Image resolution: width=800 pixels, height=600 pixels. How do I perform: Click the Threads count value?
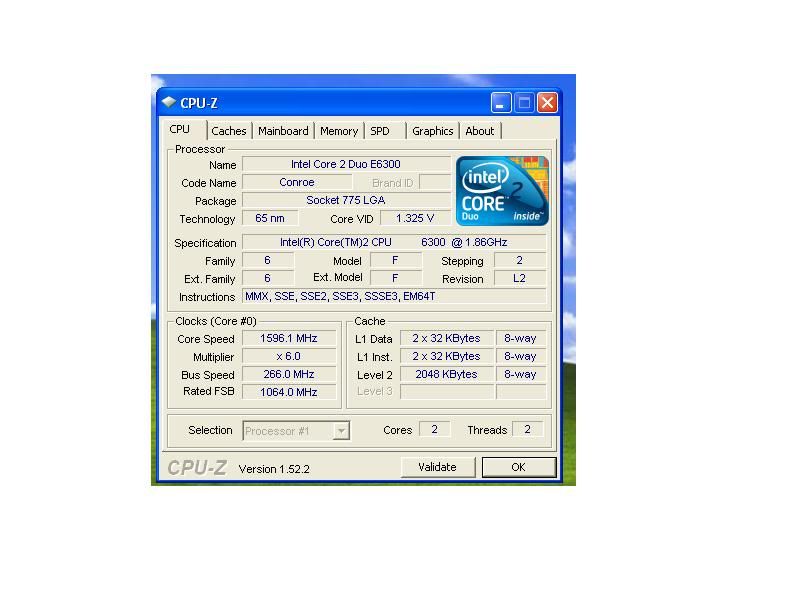tap(528, 430)
